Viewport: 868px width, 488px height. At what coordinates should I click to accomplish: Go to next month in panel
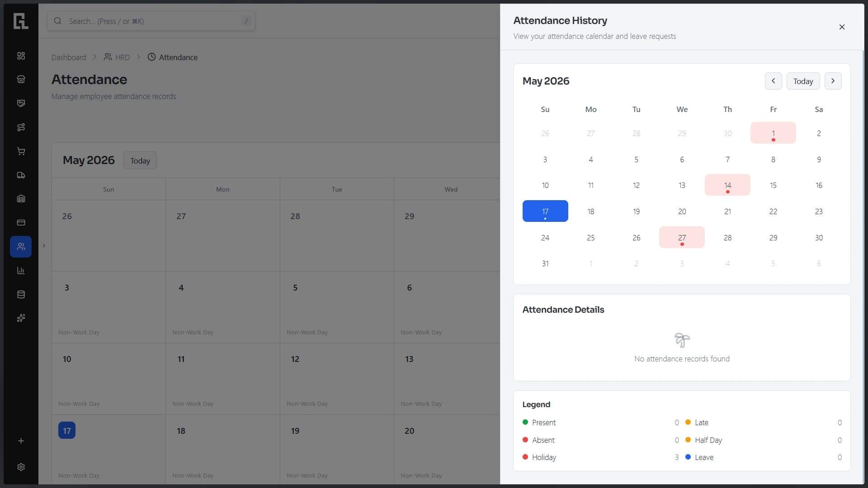833,81
